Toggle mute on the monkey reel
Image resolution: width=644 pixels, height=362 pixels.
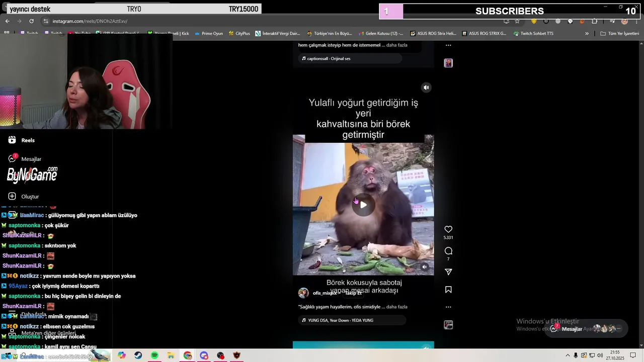(426, 87)
